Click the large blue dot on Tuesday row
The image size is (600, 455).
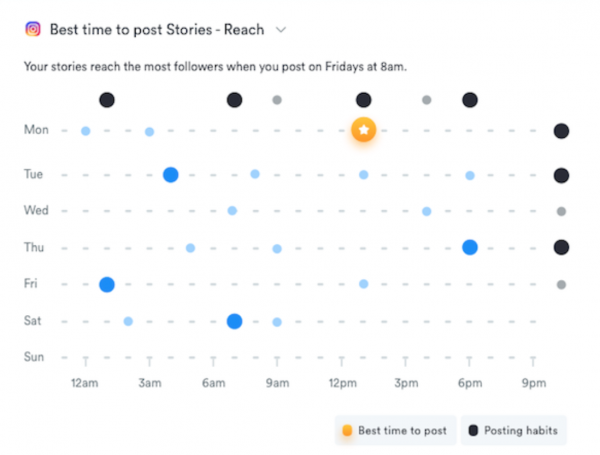(x=171, y=174)
